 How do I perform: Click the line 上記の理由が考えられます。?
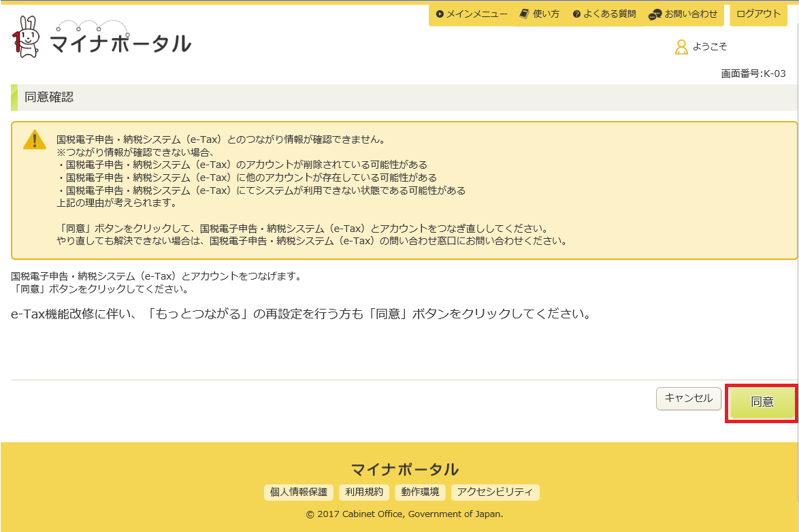117,203
